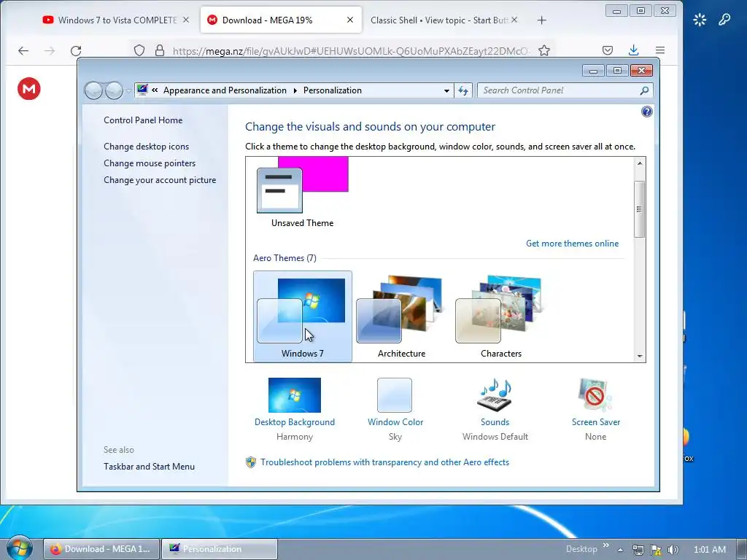
Task: Click Control Panel forward navigation button
Action: point(114,90)
